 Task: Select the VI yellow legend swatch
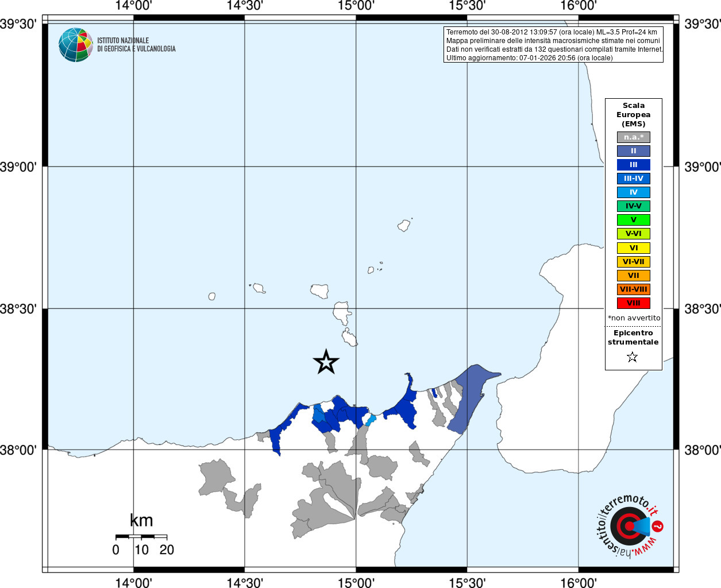[634, 248]
